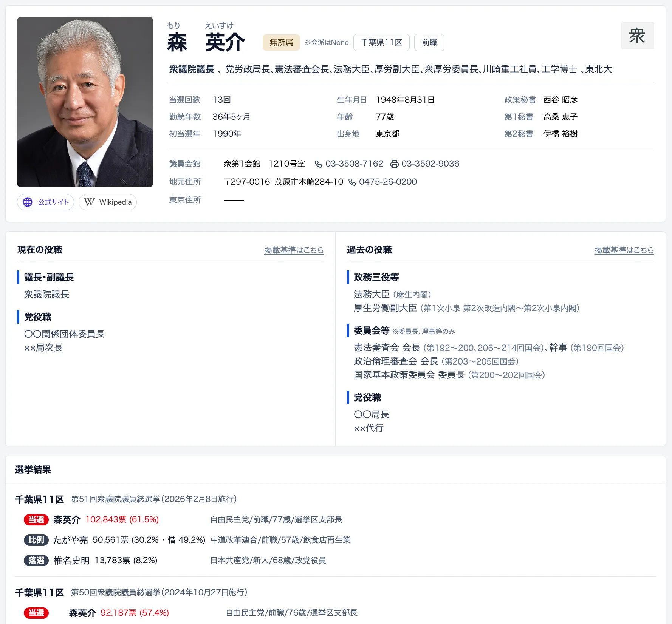Click candidate name たがや亮 in election results

[71, 540]
